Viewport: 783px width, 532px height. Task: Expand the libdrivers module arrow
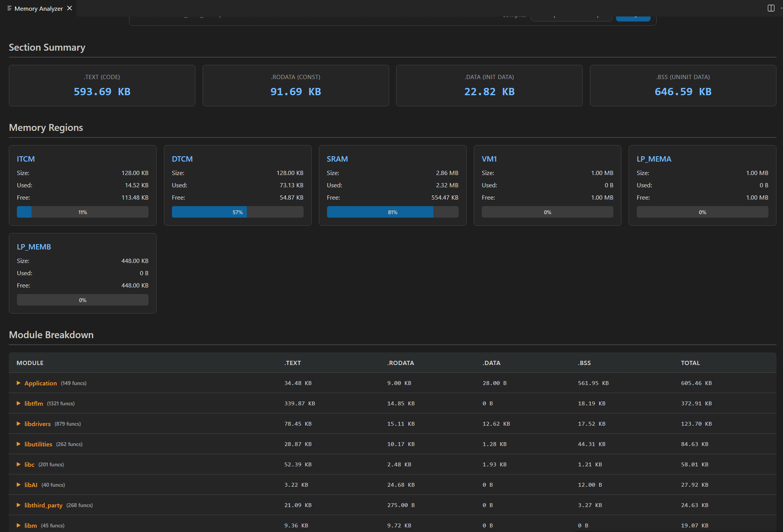pyautogui.click(x=18, y=424)
